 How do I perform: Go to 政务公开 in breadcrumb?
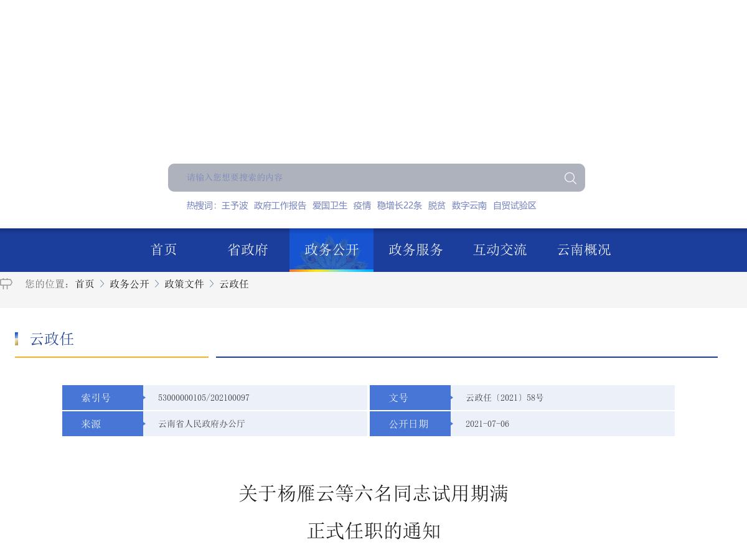coord(129,284)
